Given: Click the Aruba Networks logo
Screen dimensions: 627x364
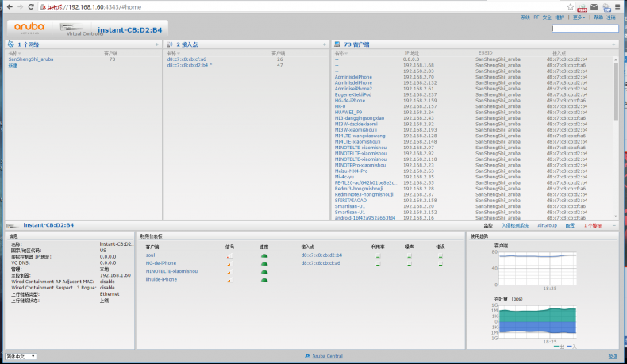Looking at the screenshot, I should [32, 26].
